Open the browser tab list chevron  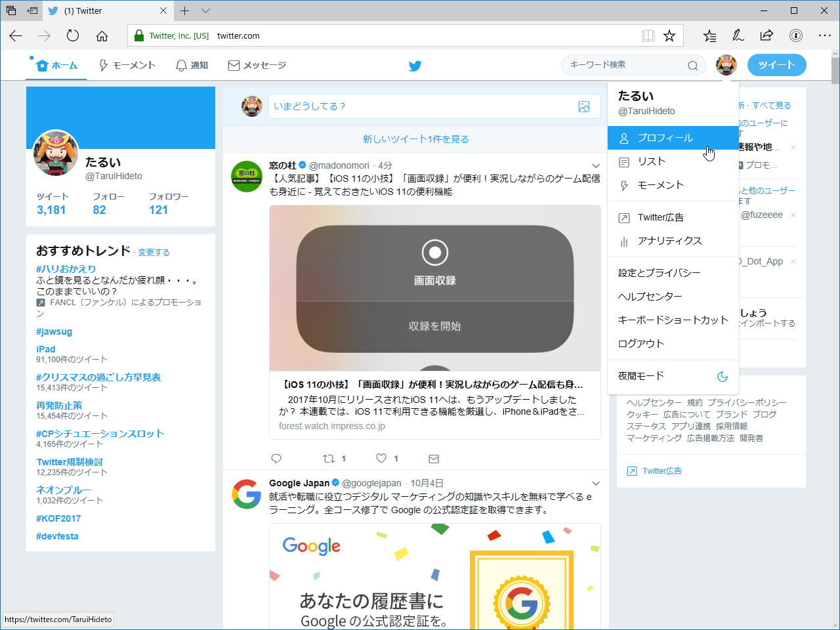[x=206, y=10]
